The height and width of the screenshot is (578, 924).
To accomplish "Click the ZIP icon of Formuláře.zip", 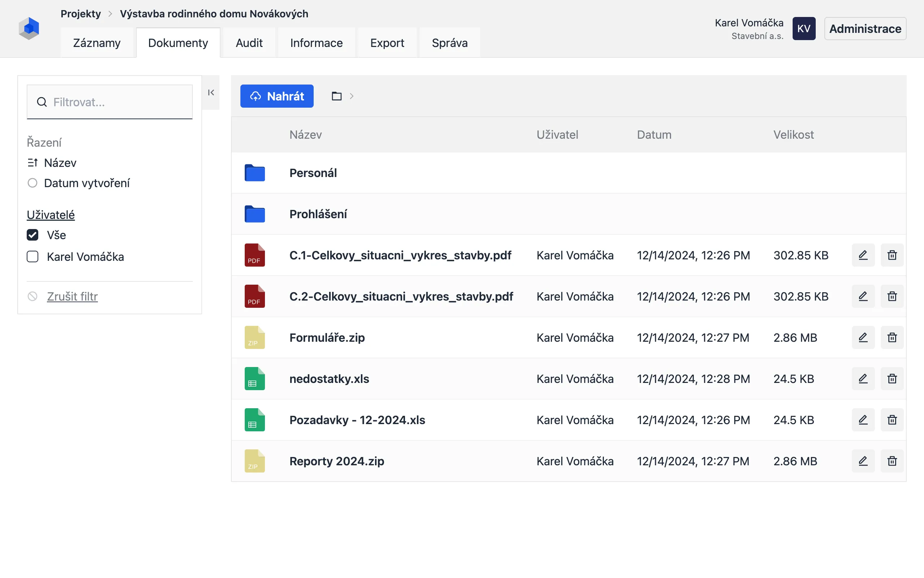I will coord(255,337).
